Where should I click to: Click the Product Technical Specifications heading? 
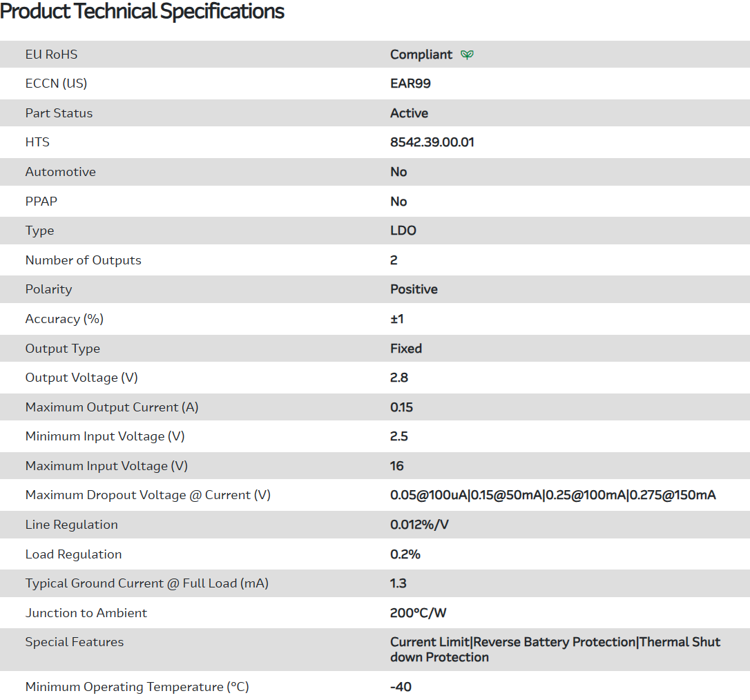(x=142, y=12)
